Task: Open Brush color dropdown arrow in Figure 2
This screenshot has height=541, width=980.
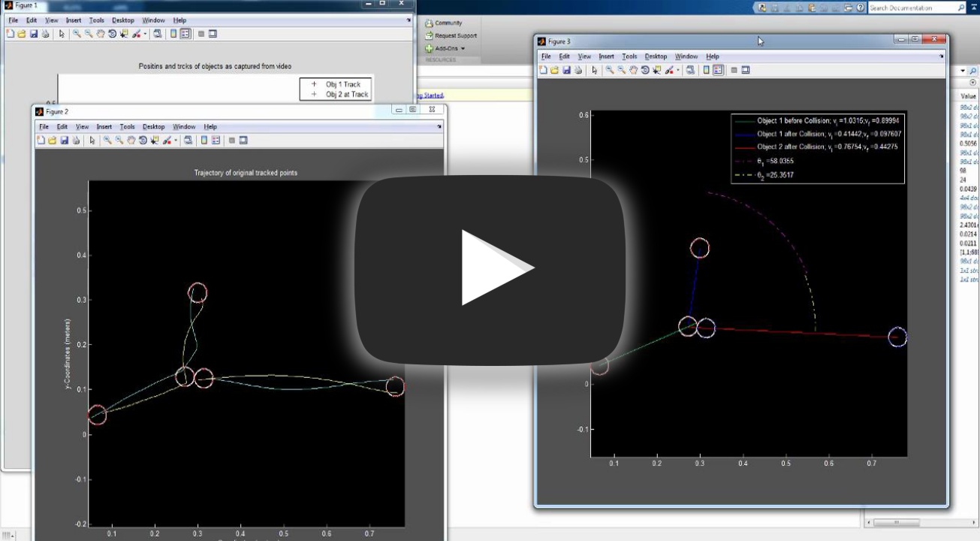Action: (176, 140)
